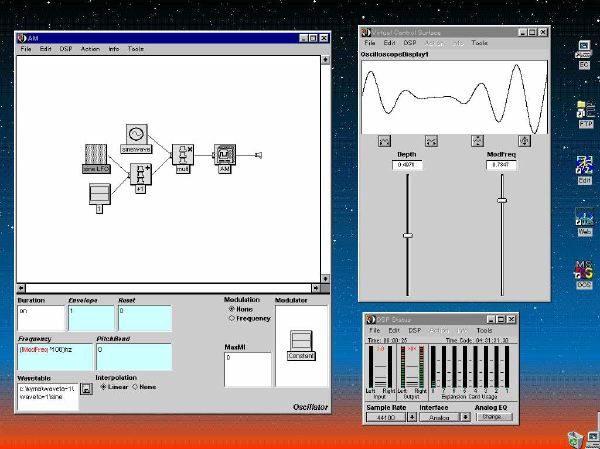Select the mult multiplier module icon
The width and height of the screenshot is (600, 449).
point(183,155)
